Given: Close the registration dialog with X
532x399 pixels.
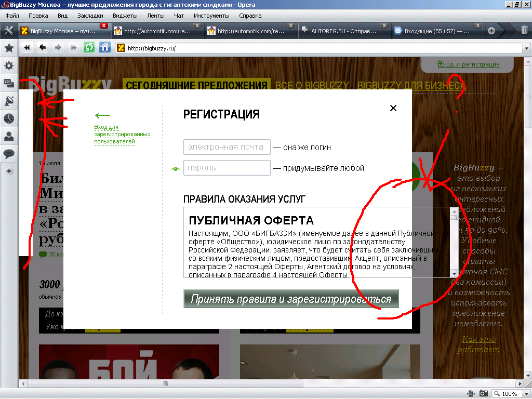Looking at the screenshot, I should coord(393,108).
